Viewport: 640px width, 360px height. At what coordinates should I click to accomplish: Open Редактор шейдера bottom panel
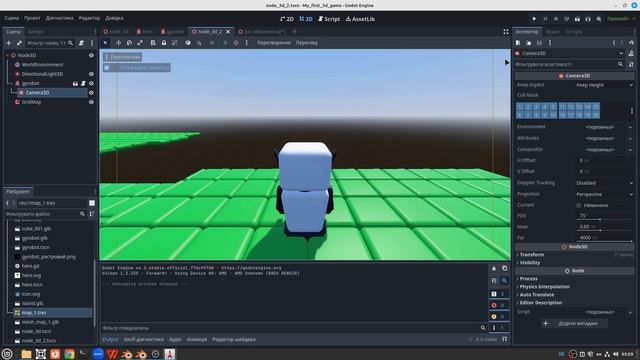234,339
